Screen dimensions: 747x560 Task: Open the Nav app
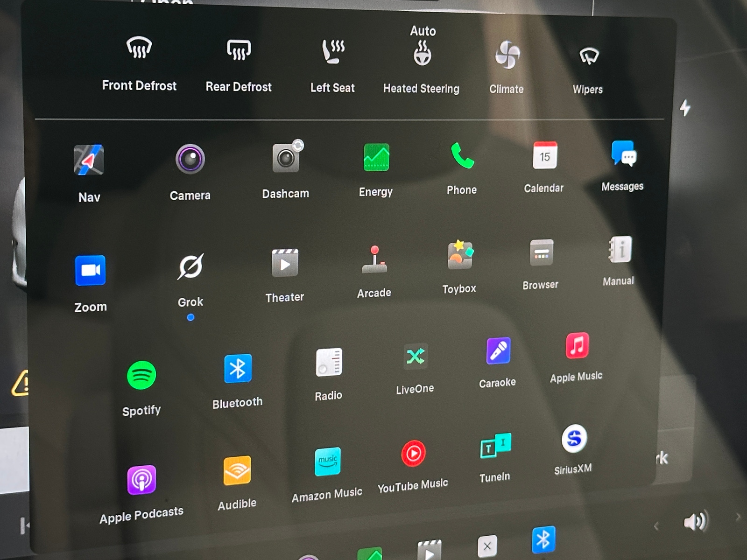89,160
